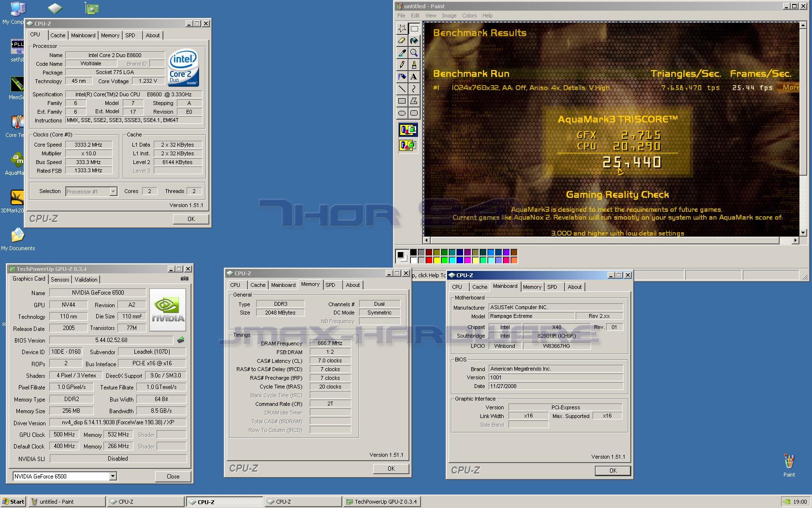Screen dimensions: 812x508
Task: Click the mainboard Model field Rampage Extreme
Action: coord(532,316)
